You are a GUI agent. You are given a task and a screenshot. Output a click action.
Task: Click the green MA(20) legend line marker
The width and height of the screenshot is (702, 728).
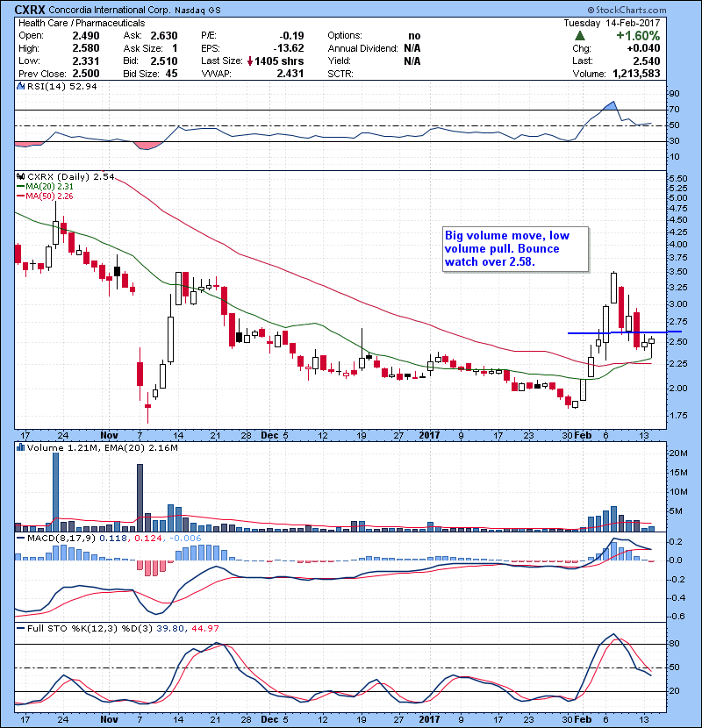(20, 187)
